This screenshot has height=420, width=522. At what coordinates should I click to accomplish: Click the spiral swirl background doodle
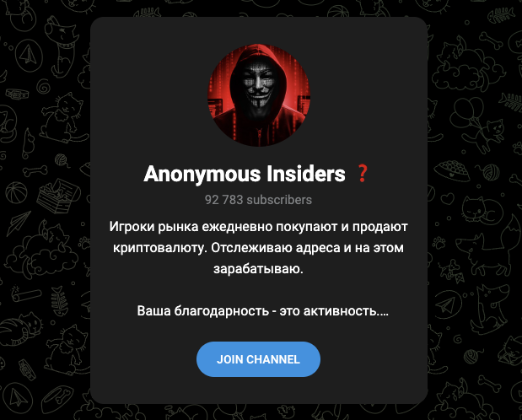click(44, 87)
